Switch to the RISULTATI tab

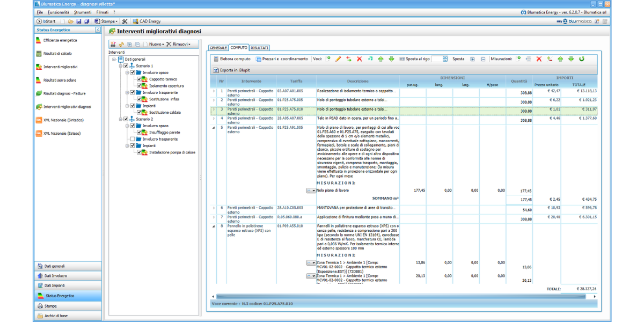pyautogui.click(x=260, y=48)
